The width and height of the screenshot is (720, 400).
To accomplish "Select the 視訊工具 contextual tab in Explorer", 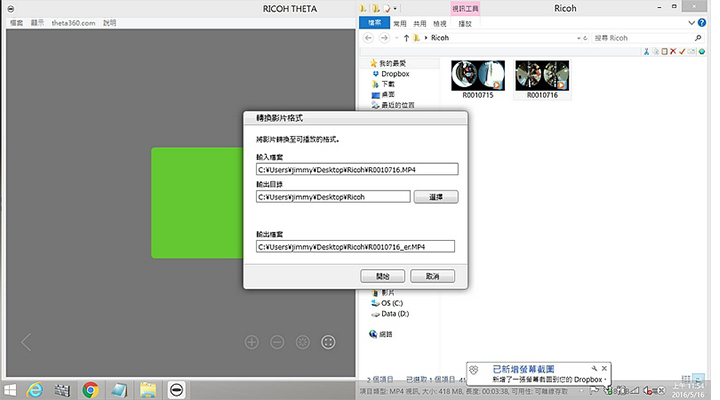I will (465, 9).
